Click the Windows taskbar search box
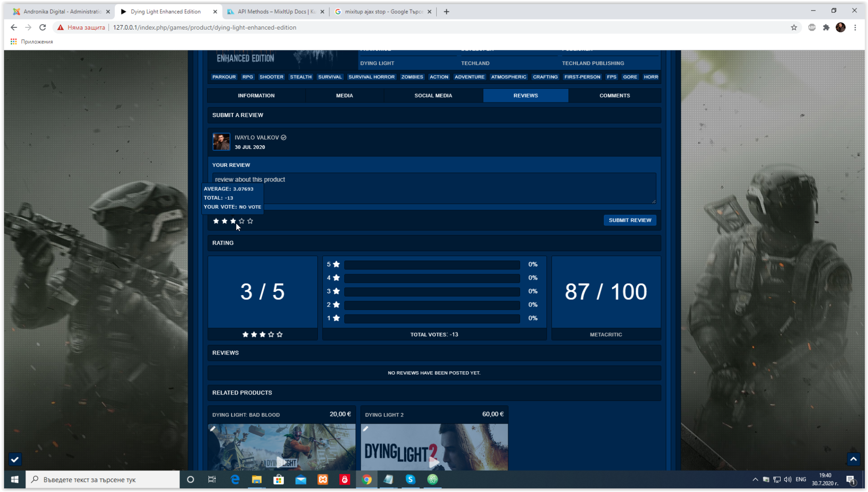This screenshot has height=492, width=868. (102, 479)
